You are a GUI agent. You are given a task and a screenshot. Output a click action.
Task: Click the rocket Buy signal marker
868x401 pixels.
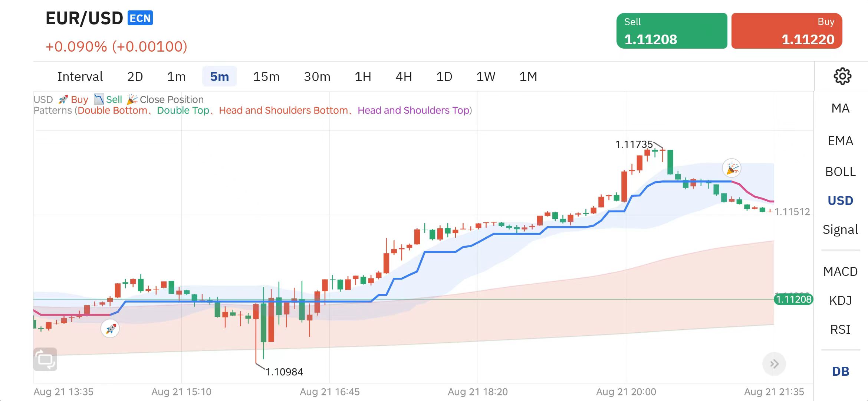click(110, 329)
